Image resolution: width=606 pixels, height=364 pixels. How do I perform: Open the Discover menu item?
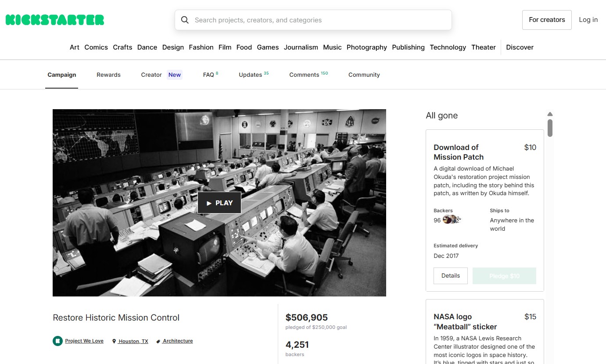click(x=520, y=47)
